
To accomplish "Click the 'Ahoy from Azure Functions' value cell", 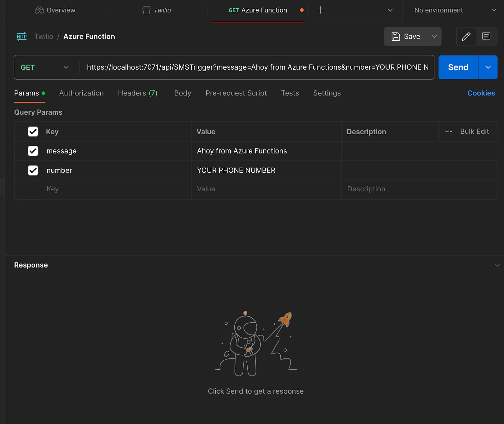I will click(266, 151).
